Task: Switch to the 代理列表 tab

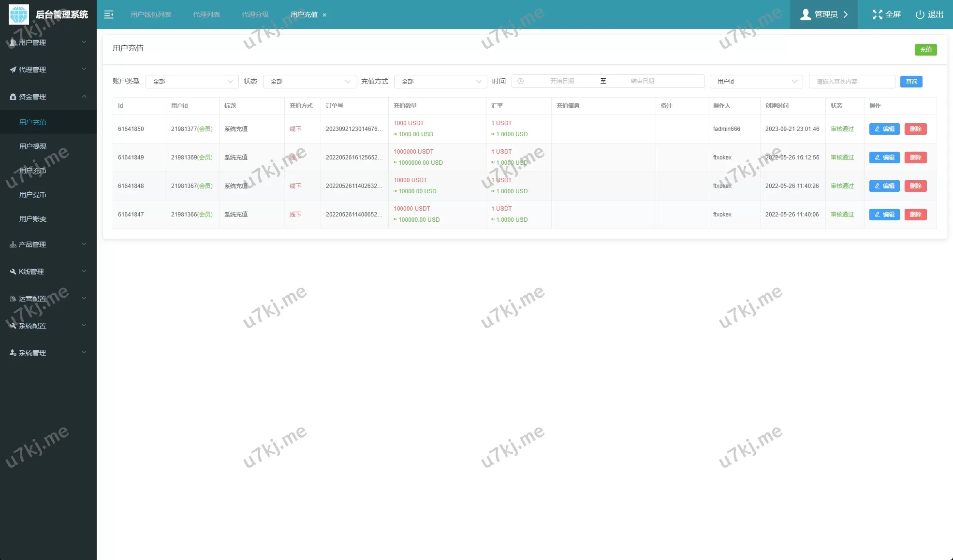Action: coord(206,14)
